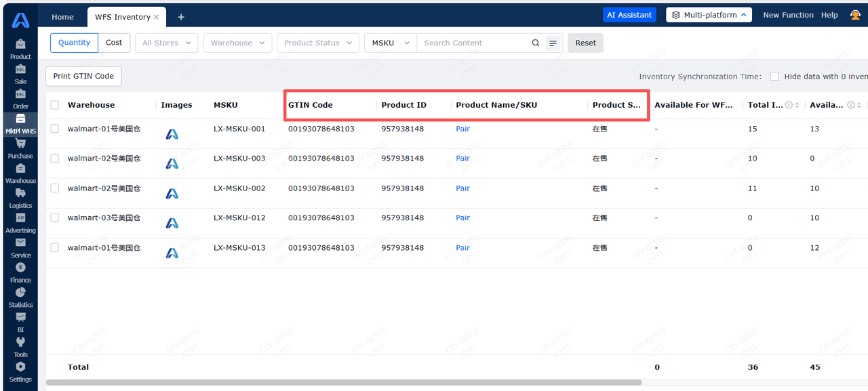868x391 pixels.
Task: Check the select-all header checkbox
Action: coord(55,105)
